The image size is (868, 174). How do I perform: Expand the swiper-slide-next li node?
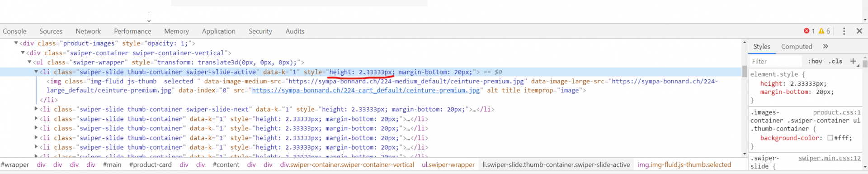point(36,109)
